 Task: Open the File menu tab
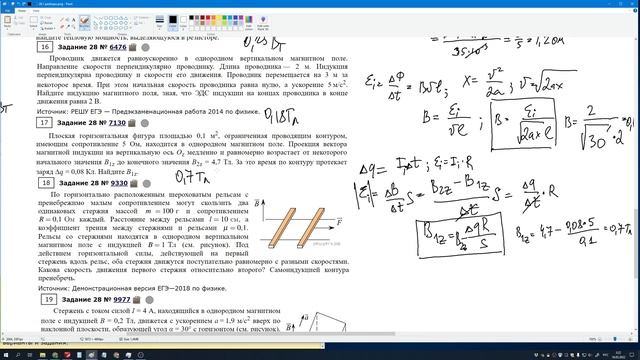click(x=7, y=11)
